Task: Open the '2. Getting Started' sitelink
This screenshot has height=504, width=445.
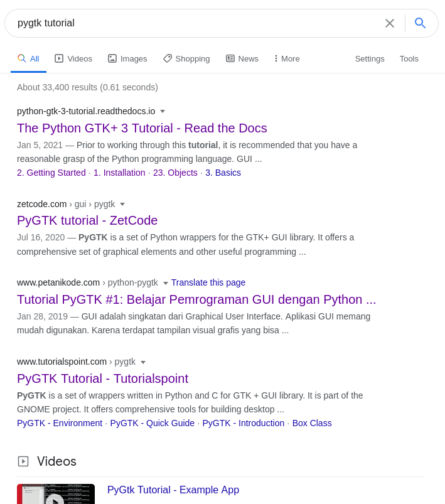Action: (51, 173)
